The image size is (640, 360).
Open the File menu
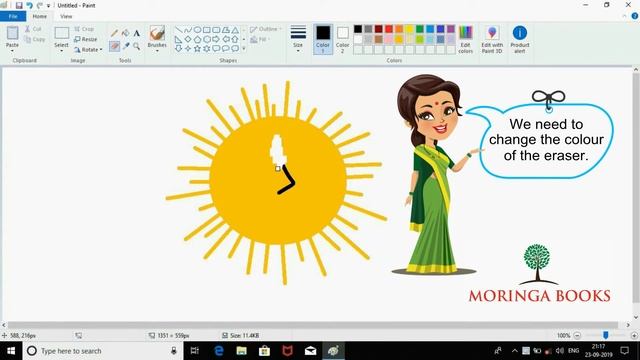13,16
